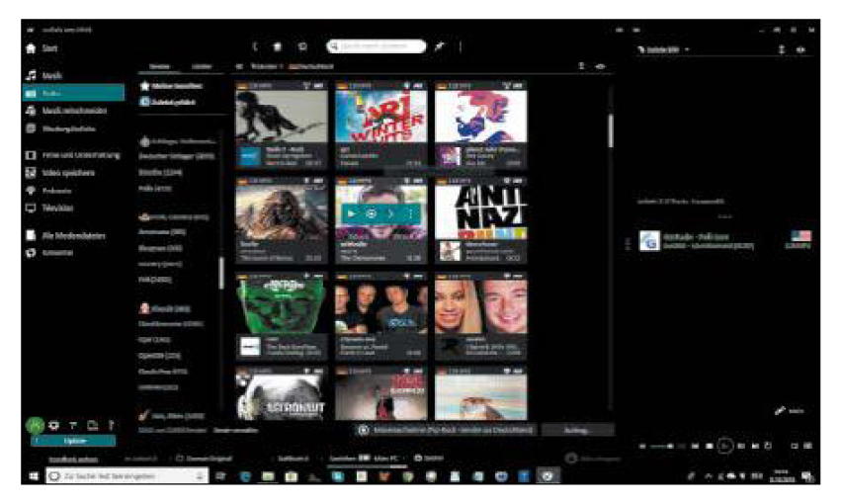Click the green round icon at sidebar bottom
The height and width of the screenshot is (504, 842).
coord(35,426)
